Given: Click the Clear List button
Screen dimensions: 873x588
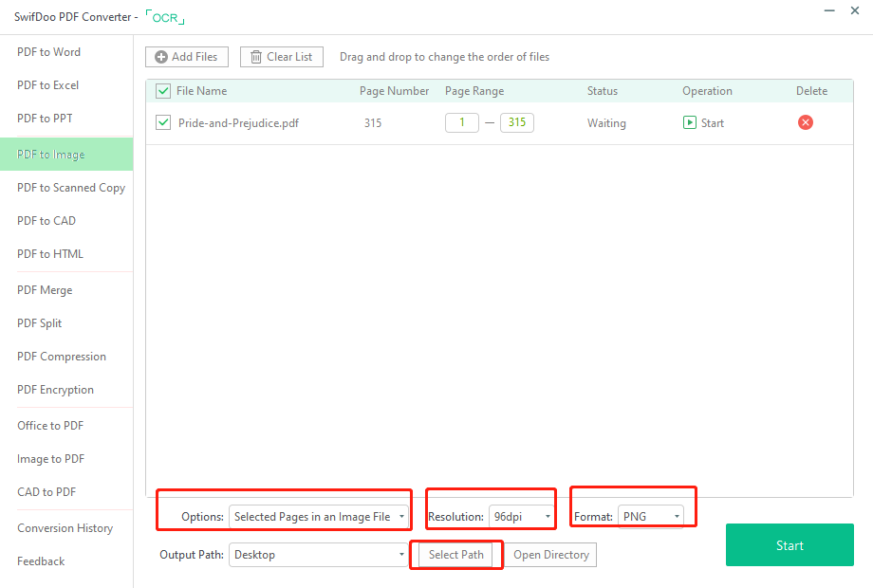Looking at the screenshot, I should click(282, 57).
